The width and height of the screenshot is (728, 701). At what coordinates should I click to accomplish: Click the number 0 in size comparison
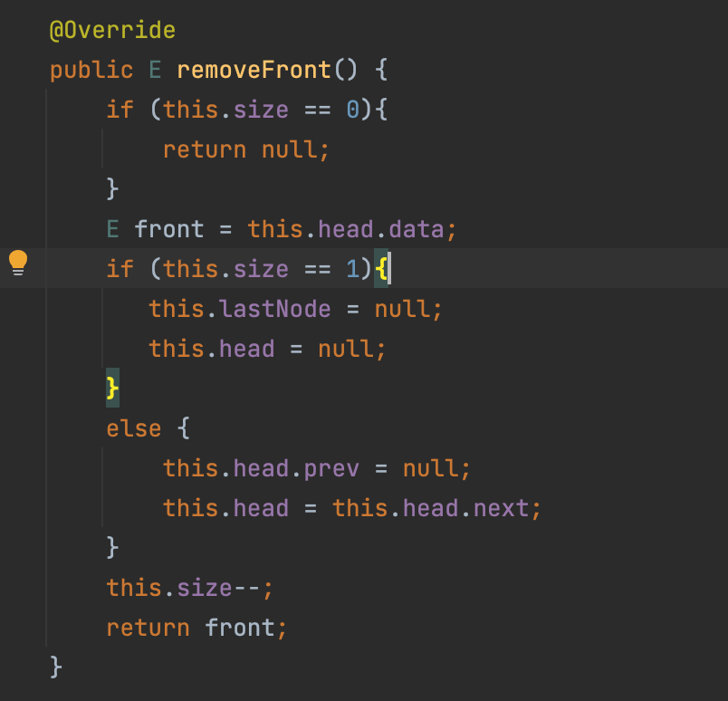tap(353, 110)
